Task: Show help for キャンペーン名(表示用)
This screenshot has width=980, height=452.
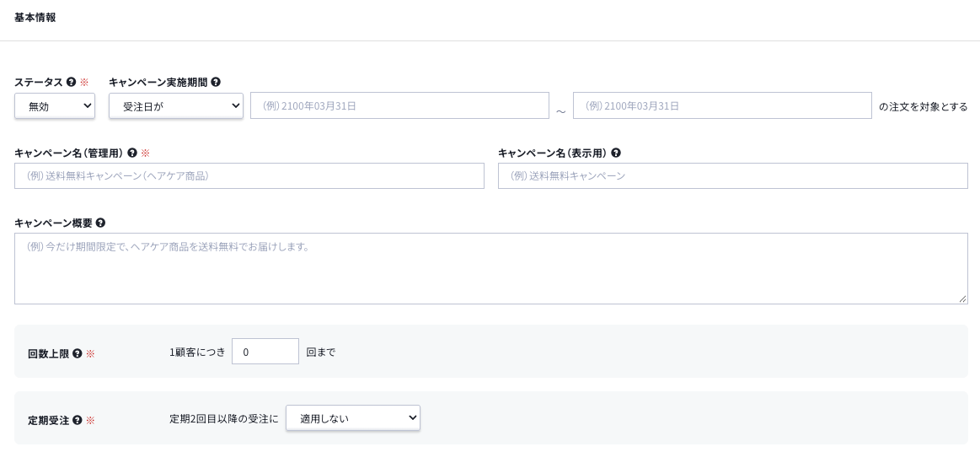Action: coord(616,153)
